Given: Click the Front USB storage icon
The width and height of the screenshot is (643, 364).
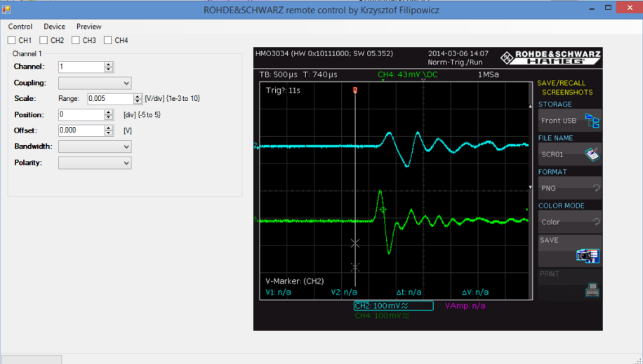Looking at the screenshot, I should pyautogui.click(x=592, y=121).
